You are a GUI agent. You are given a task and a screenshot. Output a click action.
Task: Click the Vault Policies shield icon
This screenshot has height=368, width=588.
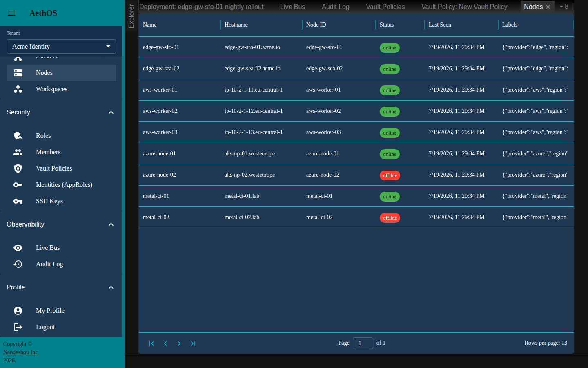18,168
